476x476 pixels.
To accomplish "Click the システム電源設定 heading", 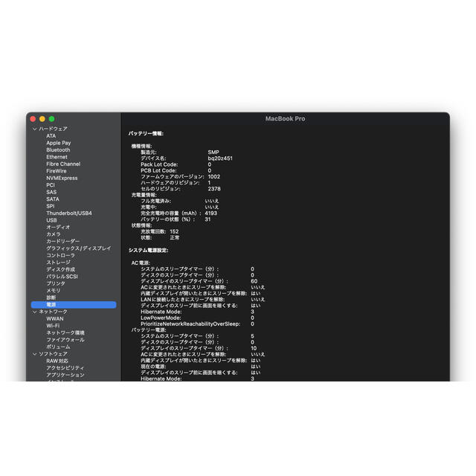I will [x=148, y=251].
